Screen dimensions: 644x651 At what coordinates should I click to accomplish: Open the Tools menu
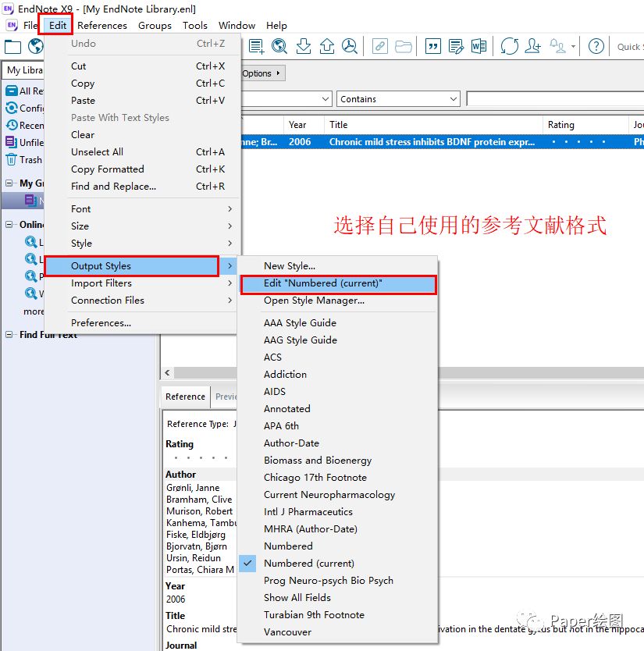click(x=194, y=25)
